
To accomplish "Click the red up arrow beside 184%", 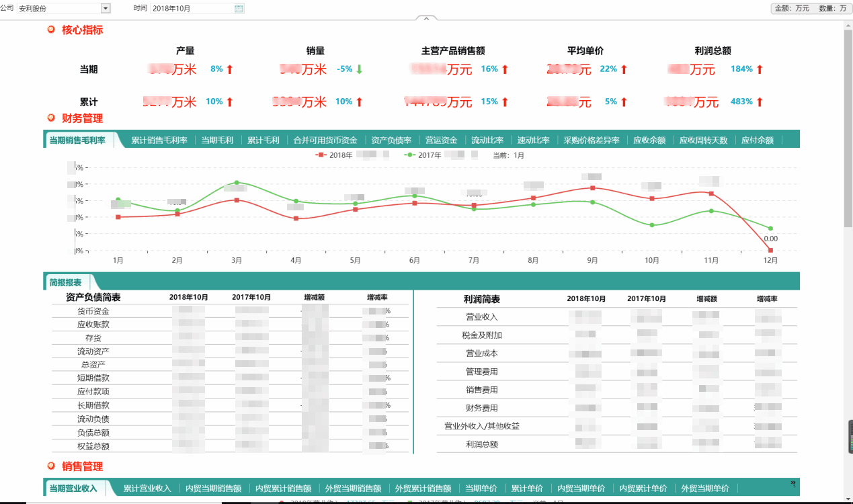I will 760,69.
